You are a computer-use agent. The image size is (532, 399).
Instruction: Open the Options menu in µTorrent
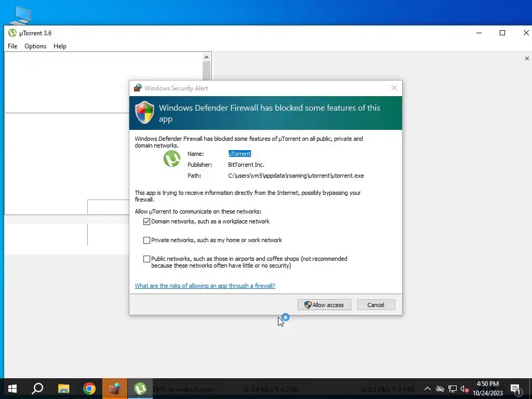[35, 46]
